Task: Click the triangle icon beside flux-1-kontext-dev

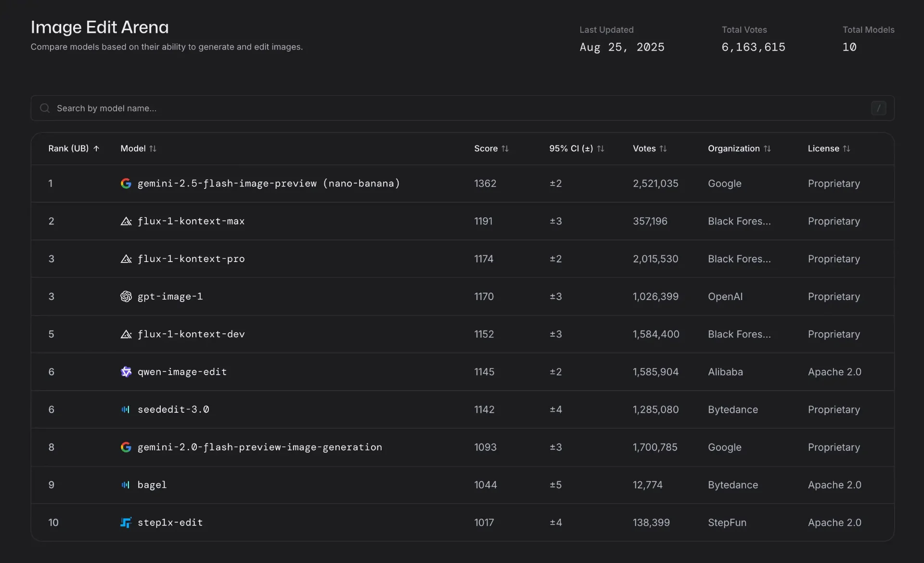Action: coord(126,334)
